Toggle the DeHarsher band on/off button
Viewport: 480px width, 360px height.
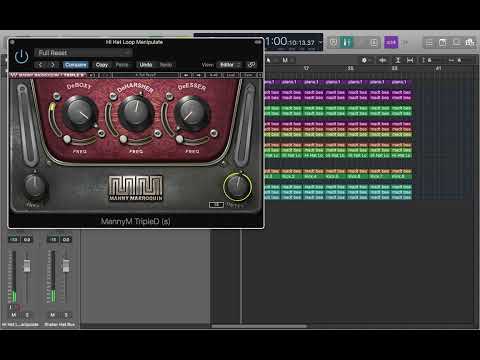113,97
